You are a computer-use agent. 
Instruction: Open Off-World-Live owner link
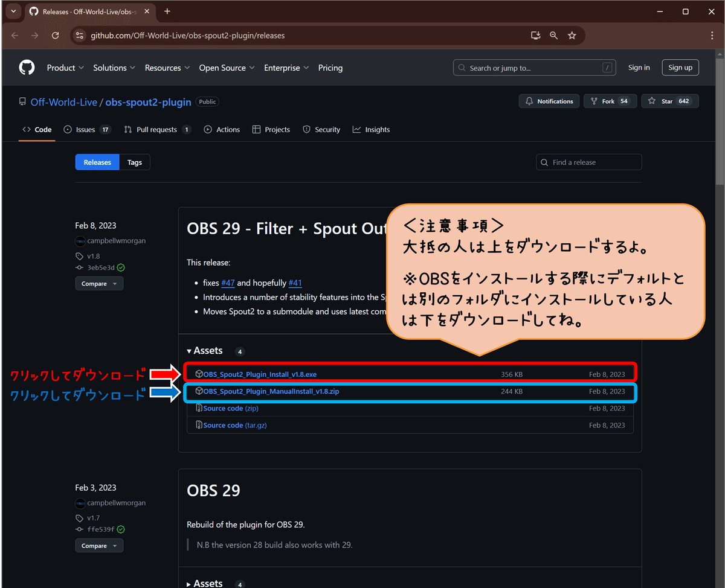tap(63, 102)
